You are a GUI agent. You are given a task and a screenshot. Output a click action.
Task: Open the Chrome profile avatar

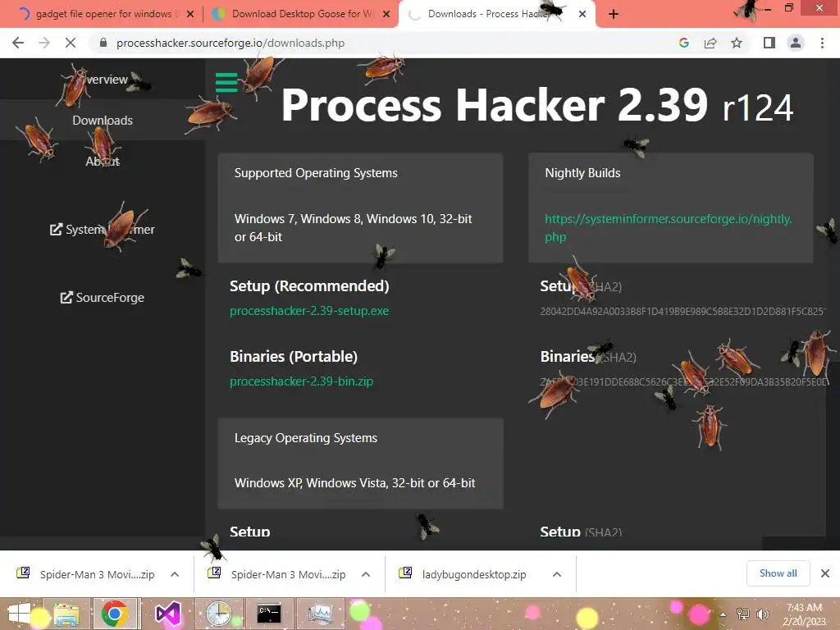click(796, 43)
